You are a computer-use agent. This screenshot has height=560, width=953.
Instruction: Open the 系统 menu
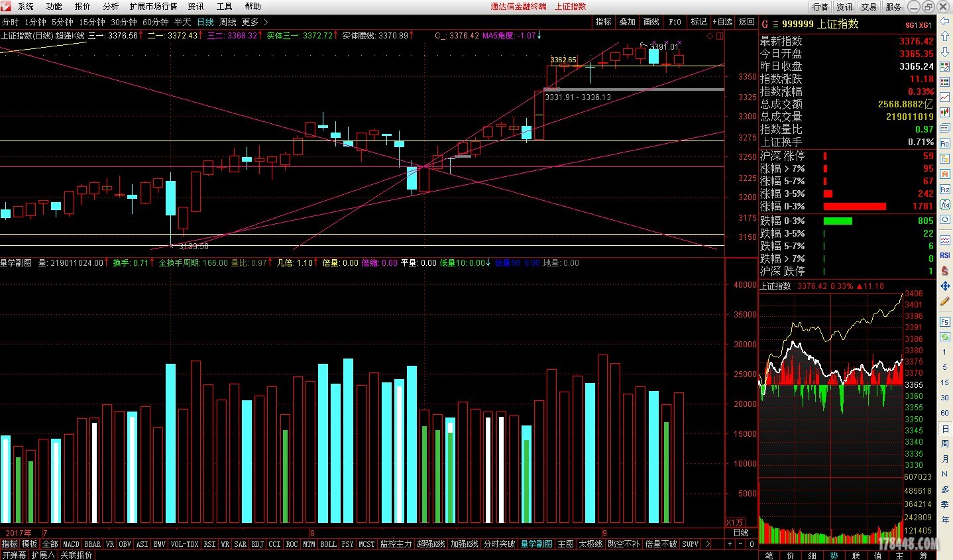(x=26, y=6)
